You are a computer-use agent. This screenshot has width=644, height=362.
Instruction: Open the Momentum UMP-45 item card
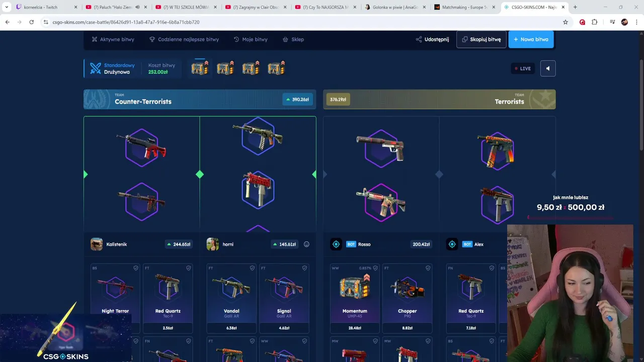click(355, 298)
